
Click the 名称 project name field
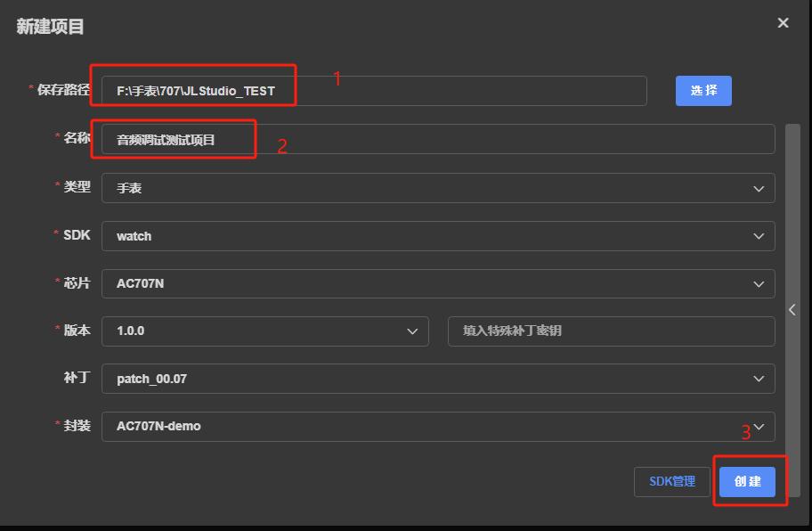pos(438,139)
